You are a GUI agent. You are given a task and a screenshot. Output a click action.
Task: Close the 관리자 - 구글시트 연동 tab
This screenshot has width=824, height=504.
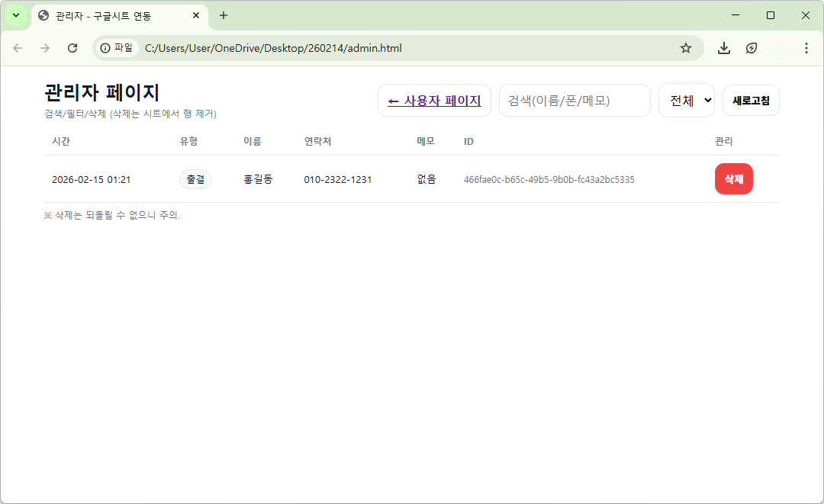pyautogui.click(x=196, y=15)
